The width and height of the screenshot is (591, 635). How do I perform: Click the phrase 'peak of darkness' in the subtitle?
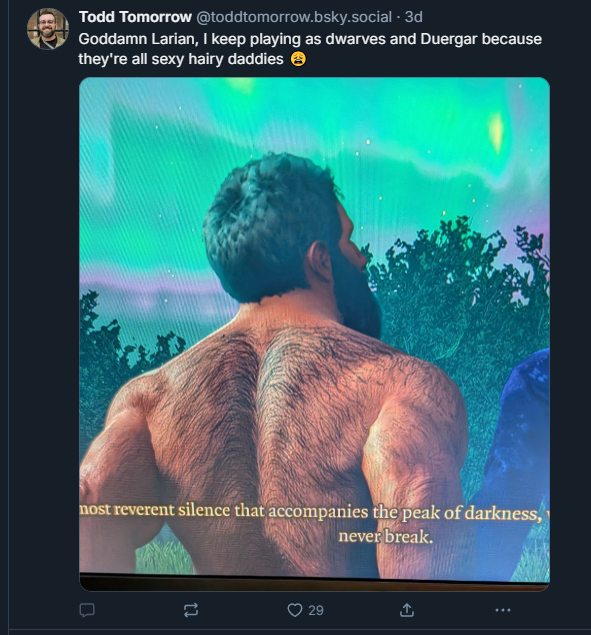(x=472, y=513)
